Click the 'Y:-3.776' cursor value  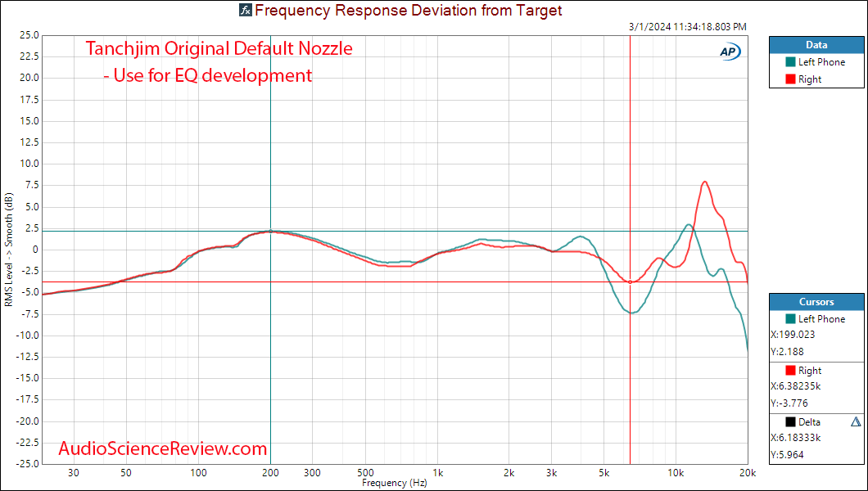(789, 403)
